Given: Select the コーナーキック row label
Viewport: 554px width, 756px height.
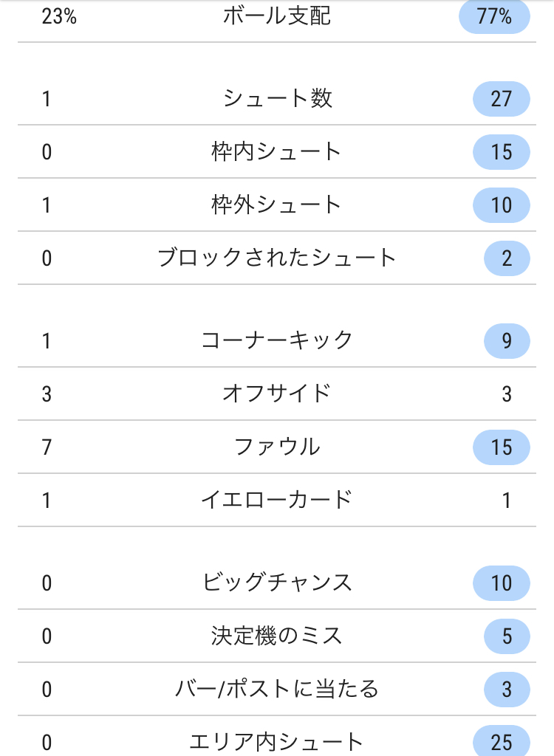Looking at the screenshot, I should 277,340.
